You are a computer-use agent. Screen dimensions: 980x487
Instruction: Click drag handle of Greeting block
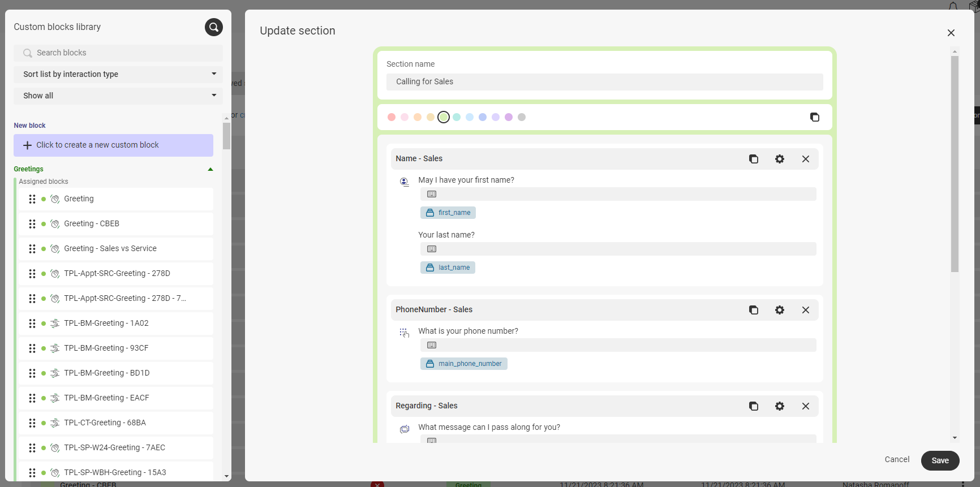tap(32, 199)
